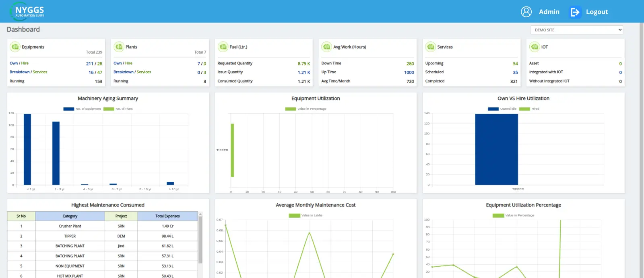This screenshot has width=644, height=278.
Task: Click Upcoming services value 54
Action: pyautogui.click(x=515, y=64)
